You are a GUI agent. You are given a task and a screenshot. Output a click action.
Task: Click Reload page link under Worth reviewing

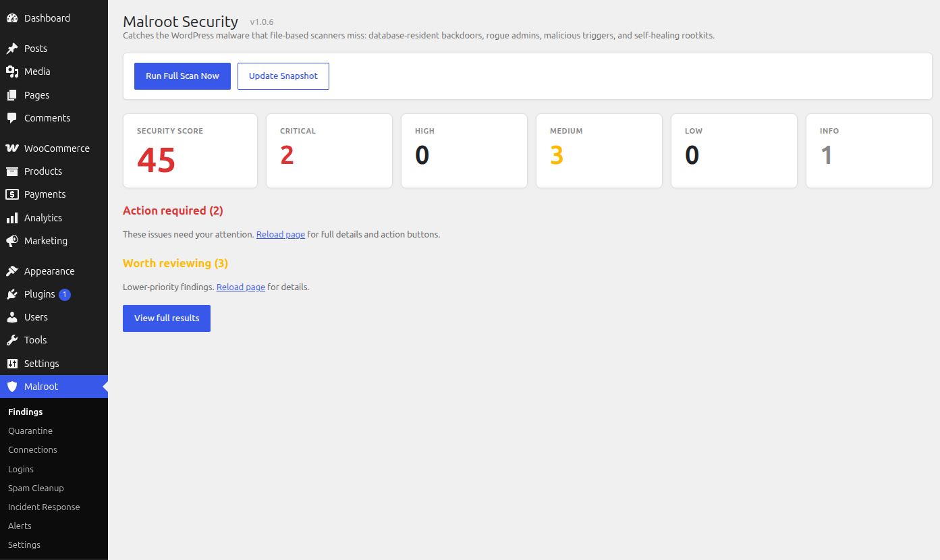(x=241, y=287)
